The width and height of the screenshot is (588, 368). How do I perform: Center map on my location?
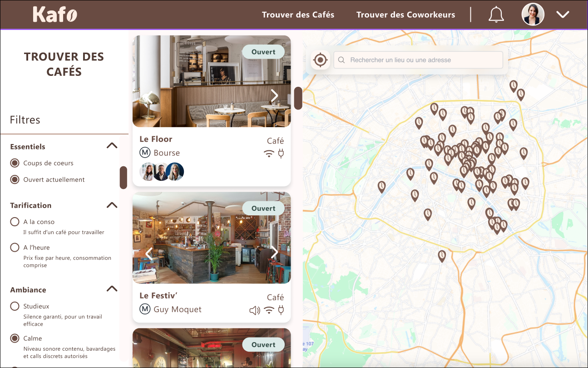click(320, 60)
